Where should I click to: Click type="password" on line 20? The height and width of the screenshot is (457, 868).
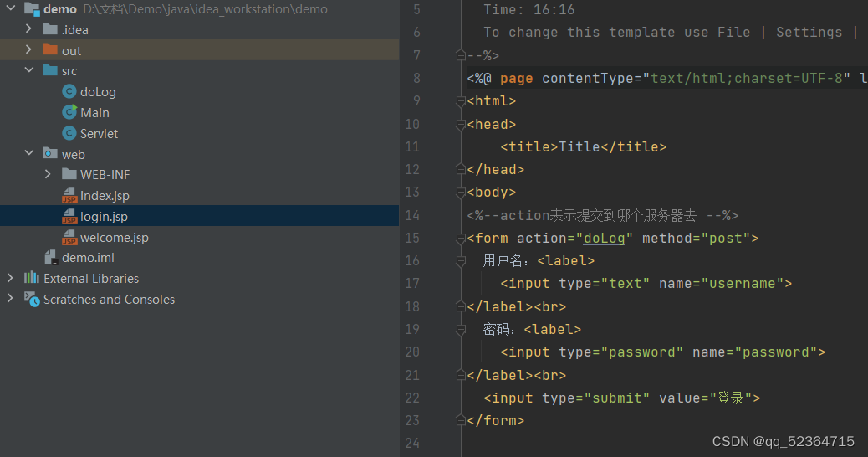pos(620,352)
